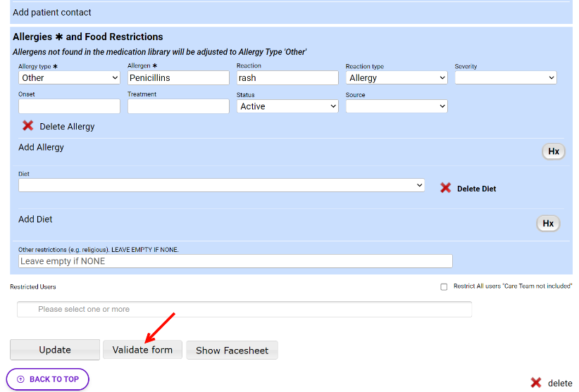Image resolution: width=579 pixels, height=392 pixels.
Task: Focus the Allergen field containing Penicillins
Action: (178, 78)
